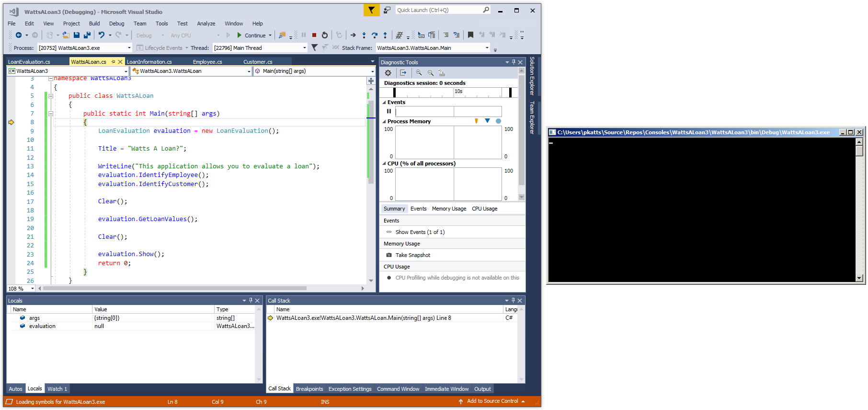Click the Step Into icon

(364, 35)
